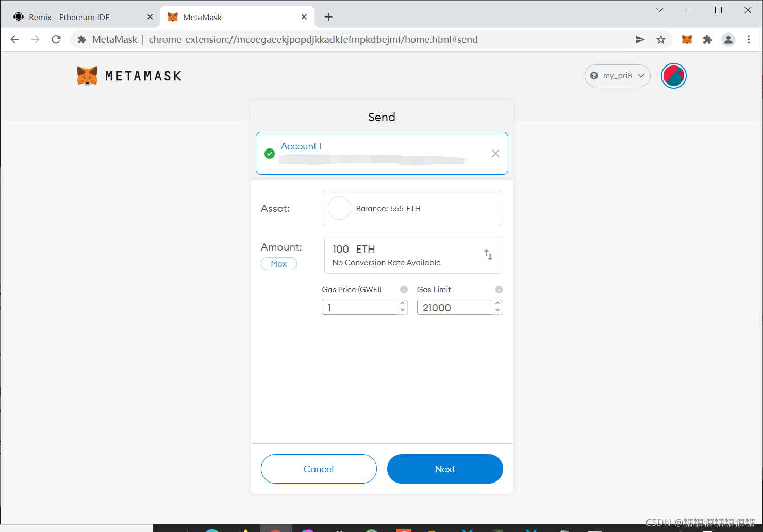
Task: Bookmark this page with the star
Action: click(x=661, y=39)
